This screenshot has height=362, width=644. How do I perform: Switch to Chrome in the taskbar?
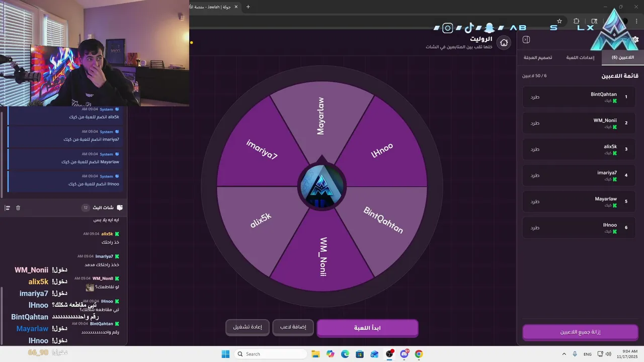tap(419, 354)
